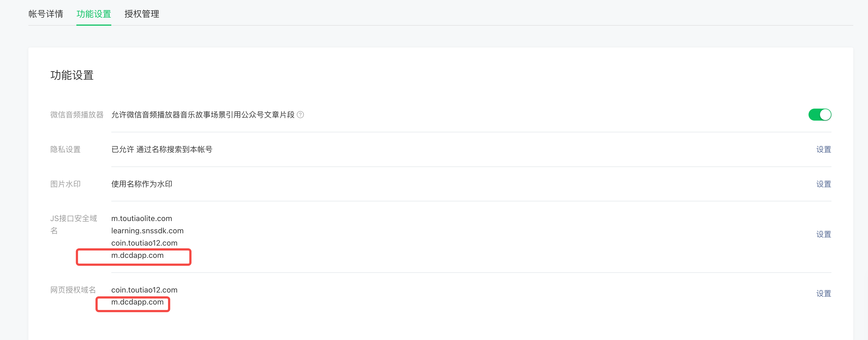
Task: Click coin.toutiao12.com under 网页授权域名
Action: 144,290
